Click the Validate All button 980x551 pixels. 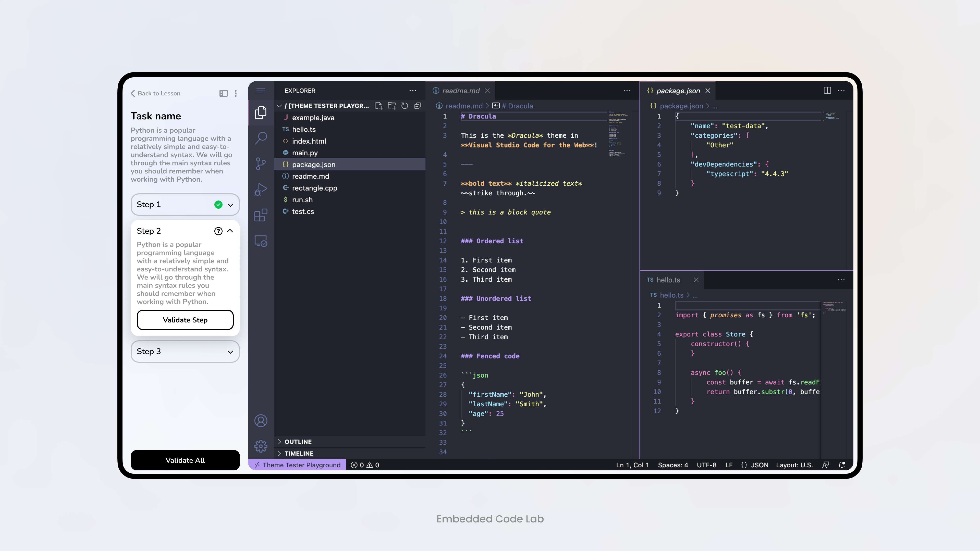pyautogui.click(x=185, y=460)
